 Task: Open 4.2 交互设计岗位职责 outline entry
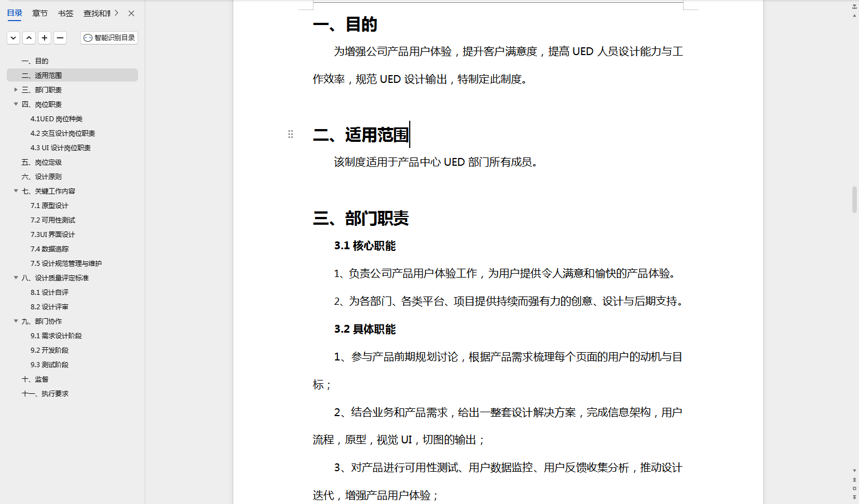pos(63,134)
